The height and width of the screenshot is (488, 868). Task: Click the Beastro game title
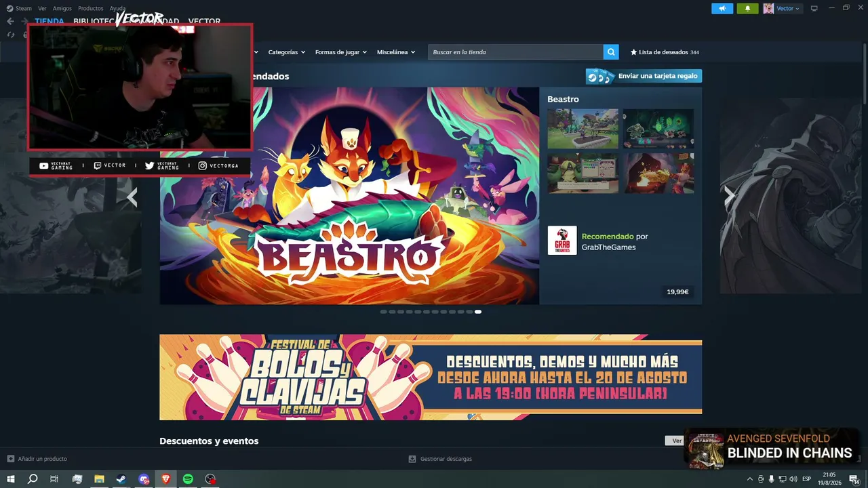pyautogui.click(x=563, y=99)
